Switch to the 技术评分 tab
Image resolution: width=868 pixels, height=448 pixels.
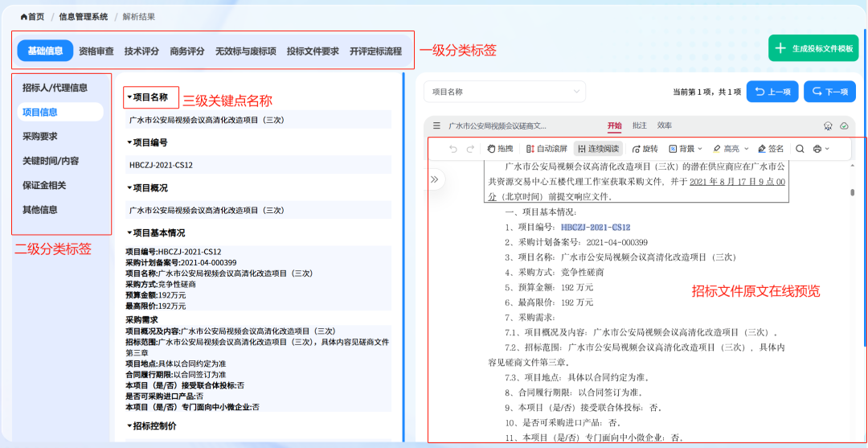click(x=141, y=51)
